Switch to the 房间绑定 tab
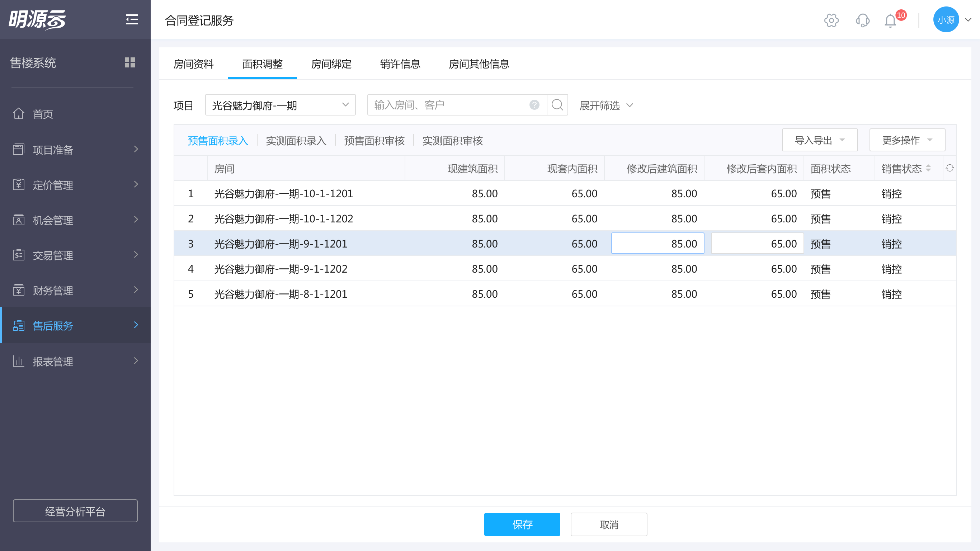The height and width of the screenshot is (551, 980). (x=331, y=64)
